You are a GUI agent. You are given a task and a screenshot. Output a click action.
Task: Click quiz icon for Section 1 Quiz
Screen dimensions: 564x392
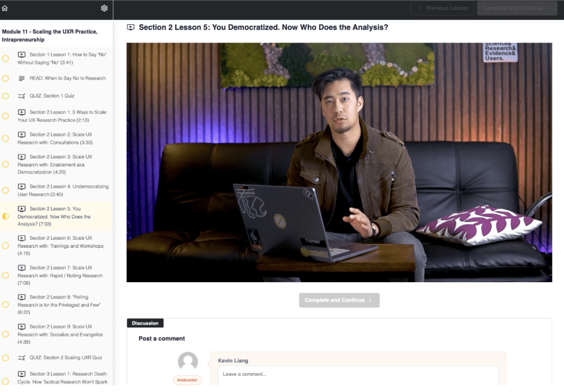(22, 96)
